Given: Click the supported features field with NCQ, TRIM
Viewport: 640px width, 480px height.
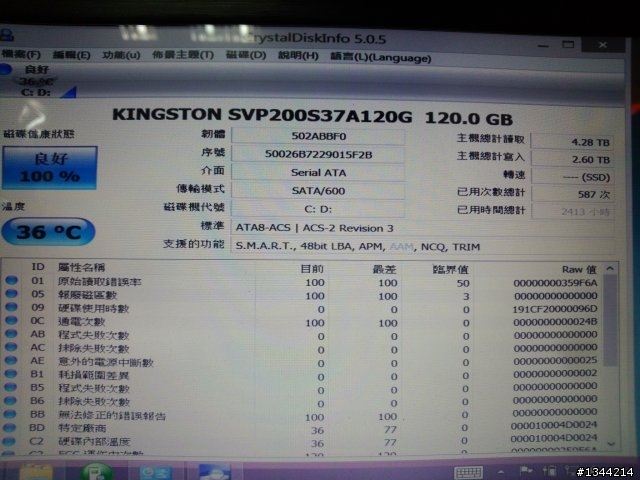Looking at the screenshot, I should coord(423,247).
